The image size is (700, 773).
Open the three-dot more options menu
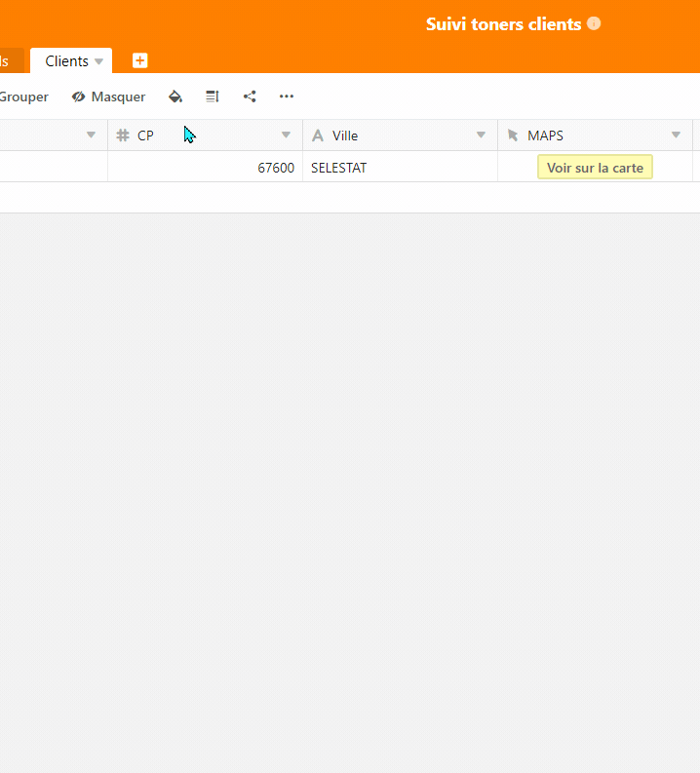click(x=287, y=97)
